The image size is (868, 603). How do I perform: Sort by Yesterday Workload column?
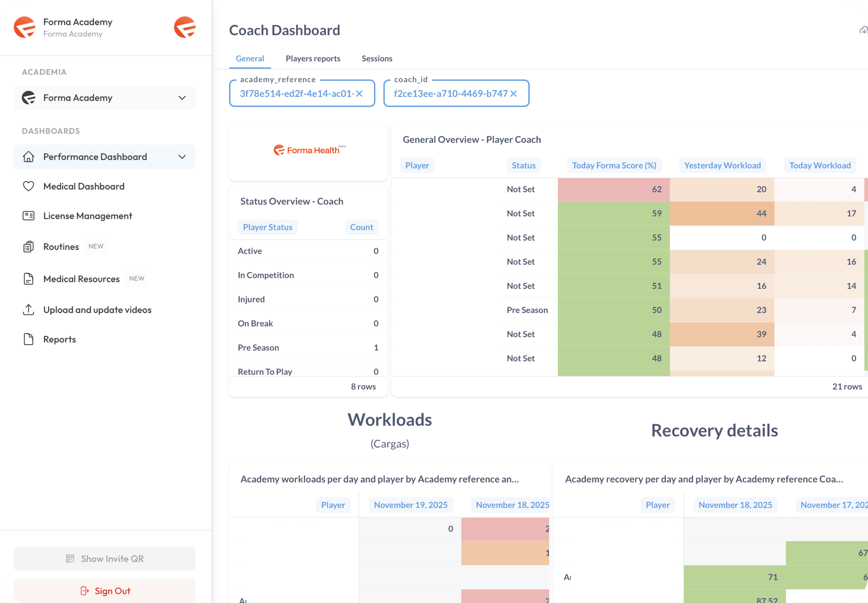tap(722, 166)
